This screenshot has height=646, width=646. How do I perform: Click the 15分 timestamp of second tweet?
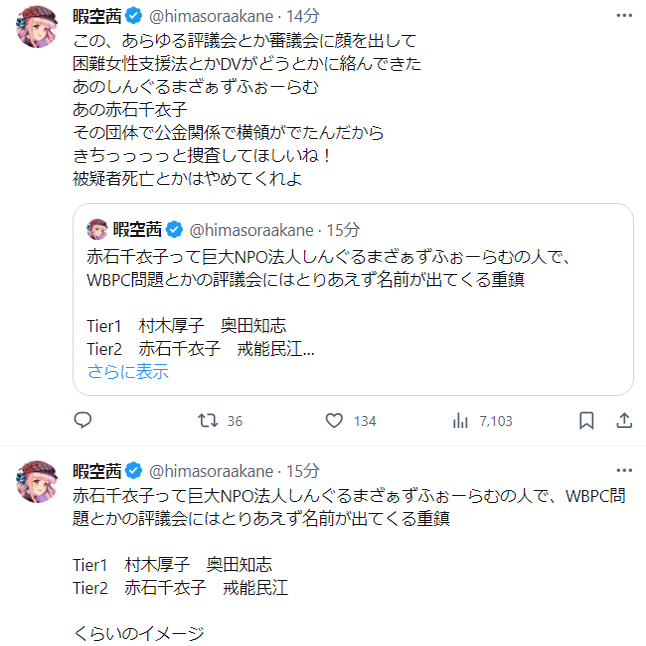tap(303, 470)
